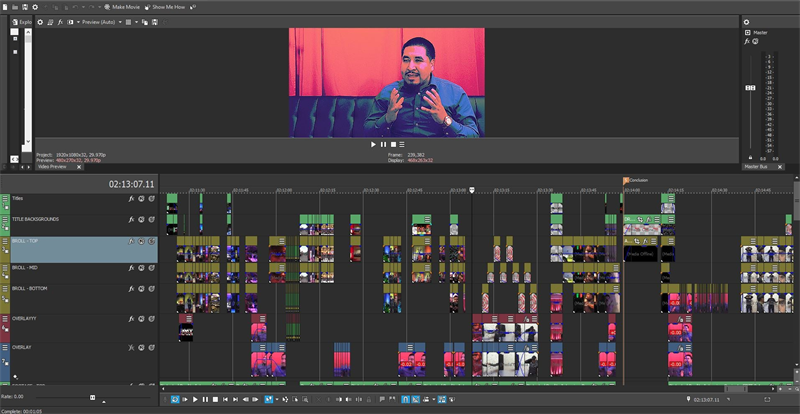
Task: Open Make Movie from top toolbar
Action: coord(123,6)
